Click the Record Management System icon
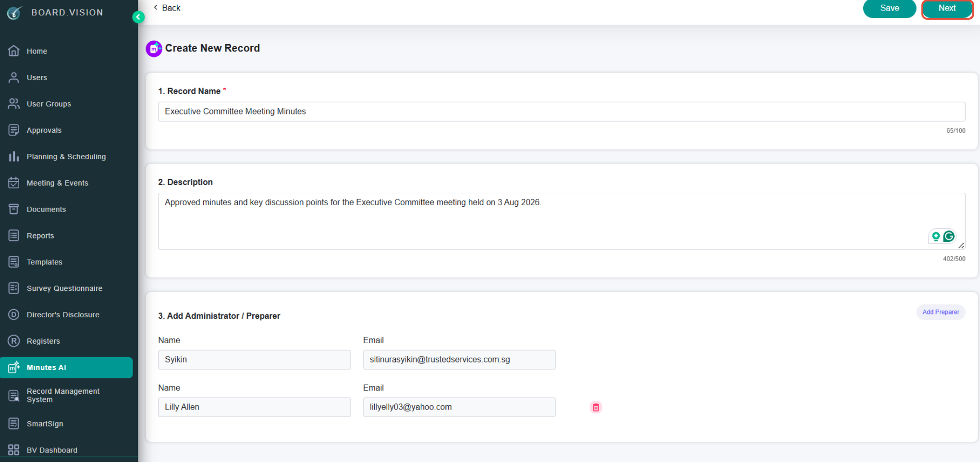This screenshot has width=980, height=462. click(14, 396)
